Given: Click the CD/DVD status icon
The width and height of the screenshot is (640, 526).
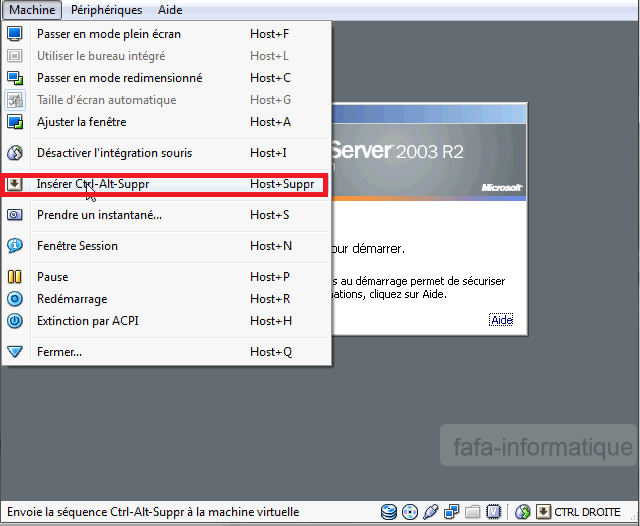Looking at the screenshot, I should pos(410,512).
